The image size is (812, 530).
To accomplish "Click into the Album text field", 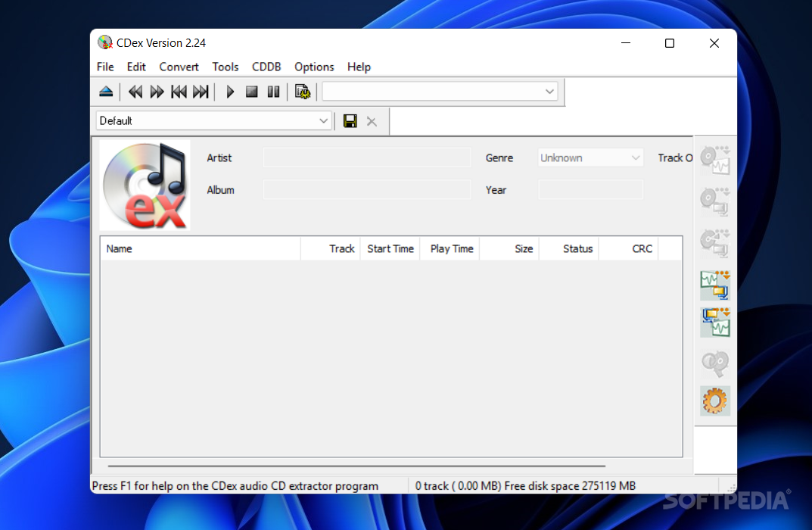I will click(367, 189).
